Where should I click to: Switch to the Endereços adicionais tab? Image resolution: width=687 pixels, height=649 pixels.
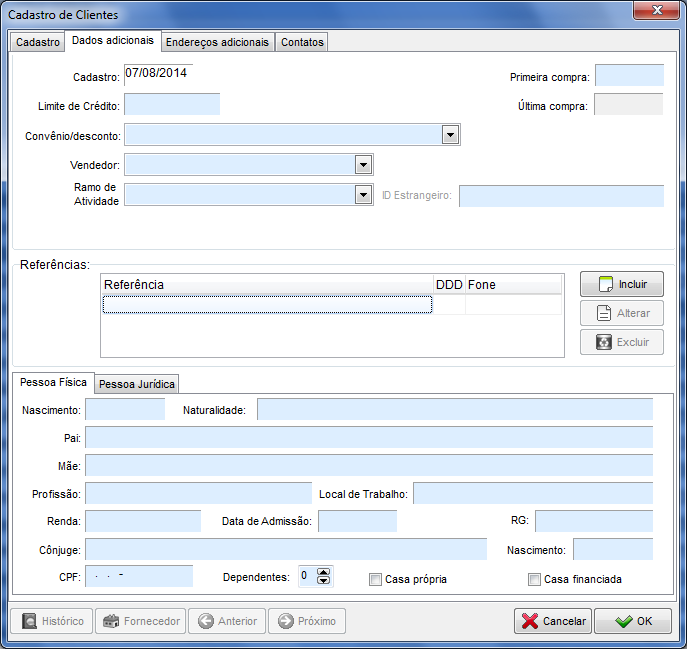(217, 42)
